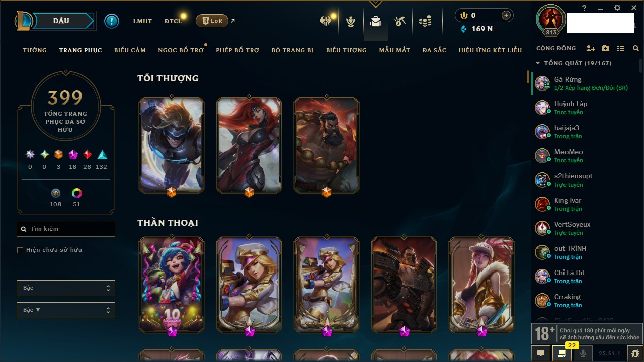Click the new folder icon in social panel
The height and width of the screenshot is (362, 644).
click(x=606, y=49)
